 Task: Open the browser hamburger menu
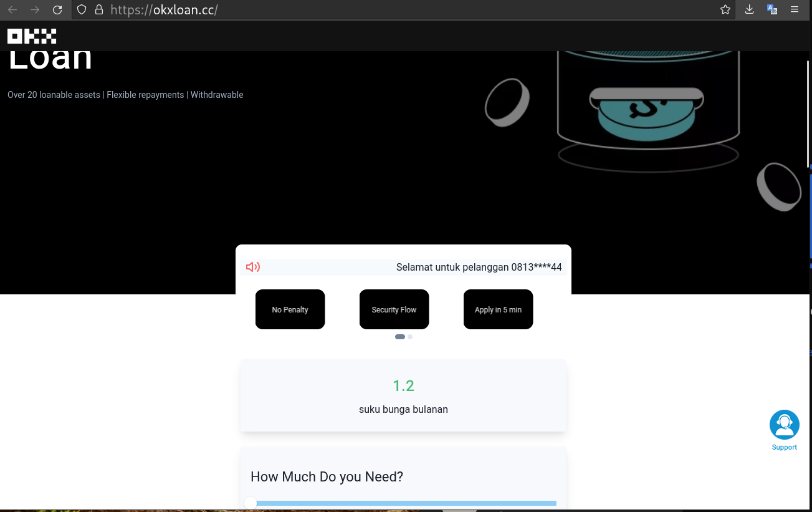795,10
